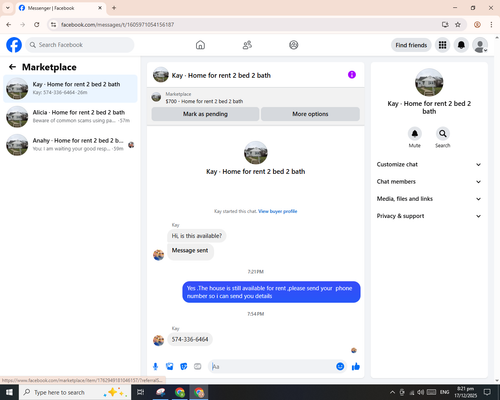The image size is (500, 400).
Task: Expand Privacy & support section
Action: tap(429, 216)
